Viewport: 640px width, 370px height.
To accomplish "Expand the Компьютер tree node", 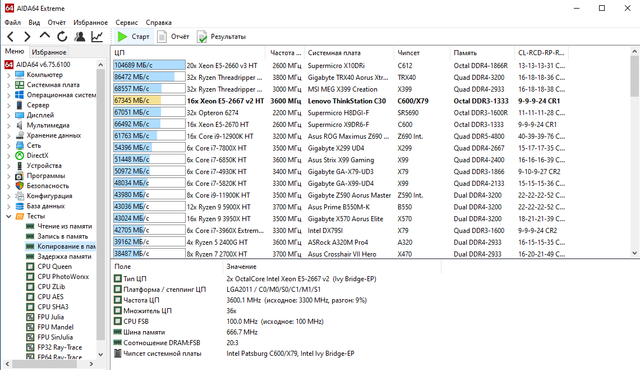I will [9, 75].
